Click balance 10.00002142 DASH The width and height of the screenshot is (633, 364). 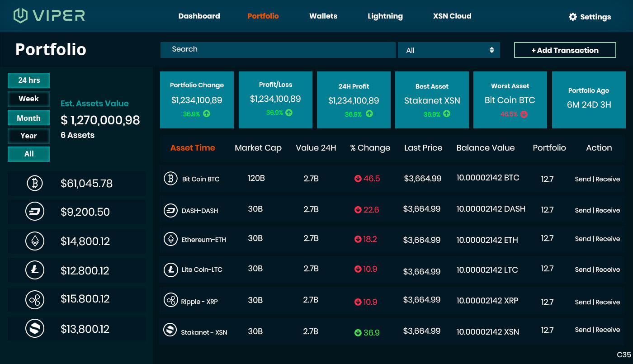click(x=491, y=209)
